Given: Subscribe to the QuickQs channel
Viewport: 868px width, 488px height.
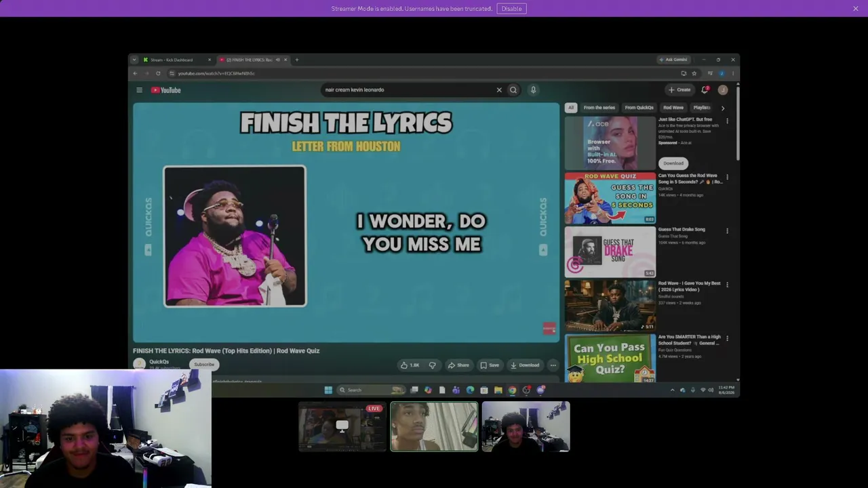Looking at the screenshot, I should [x=204, y=365].
